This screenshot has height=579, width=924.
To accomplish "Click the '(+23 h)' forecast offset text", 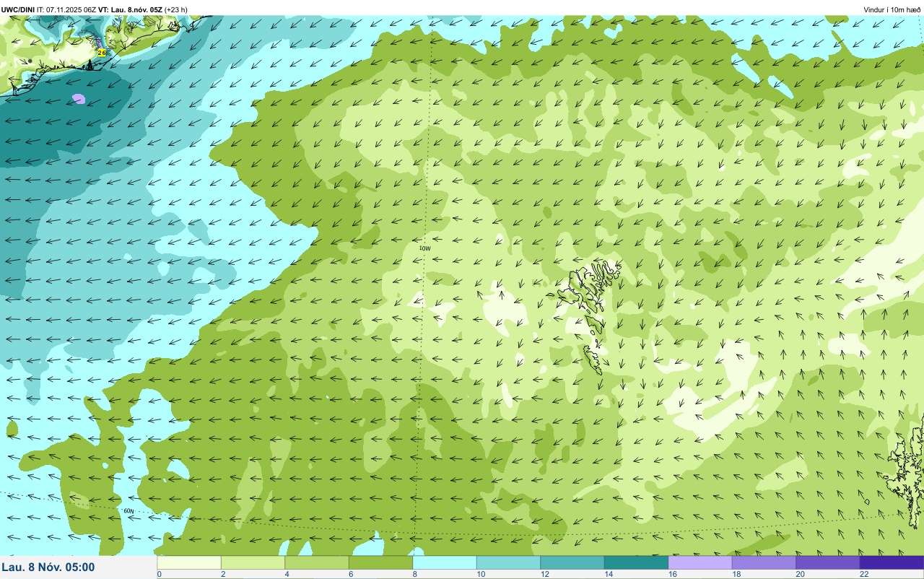I will 176,9.
